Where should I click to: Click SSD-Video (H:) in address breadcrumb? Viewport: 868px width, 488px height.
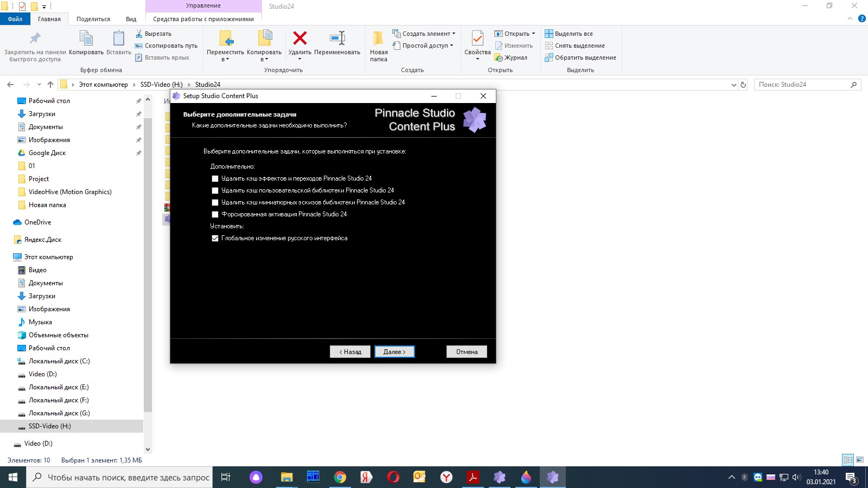(x=162, y=85)
